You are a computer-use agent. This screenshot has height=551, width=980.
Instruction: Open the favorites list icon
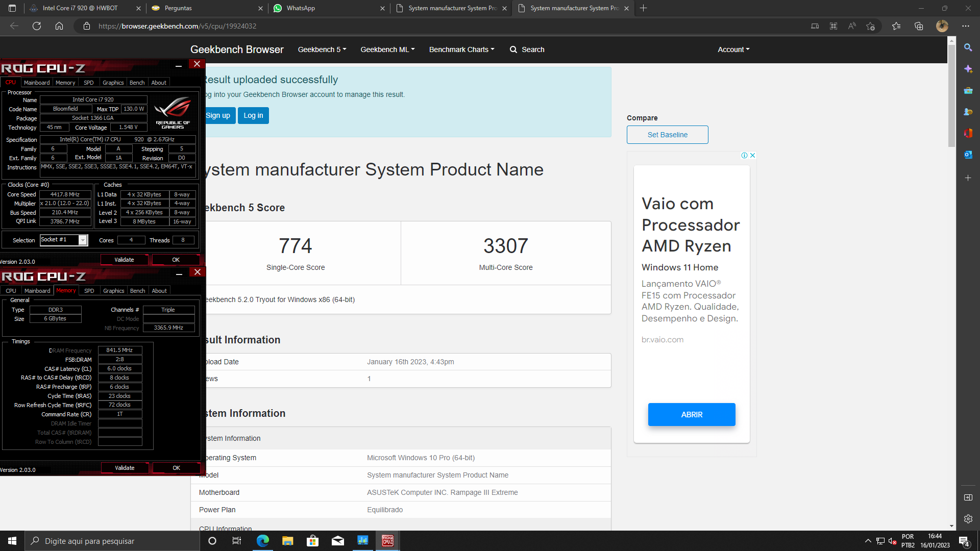[x=896, y=26]
